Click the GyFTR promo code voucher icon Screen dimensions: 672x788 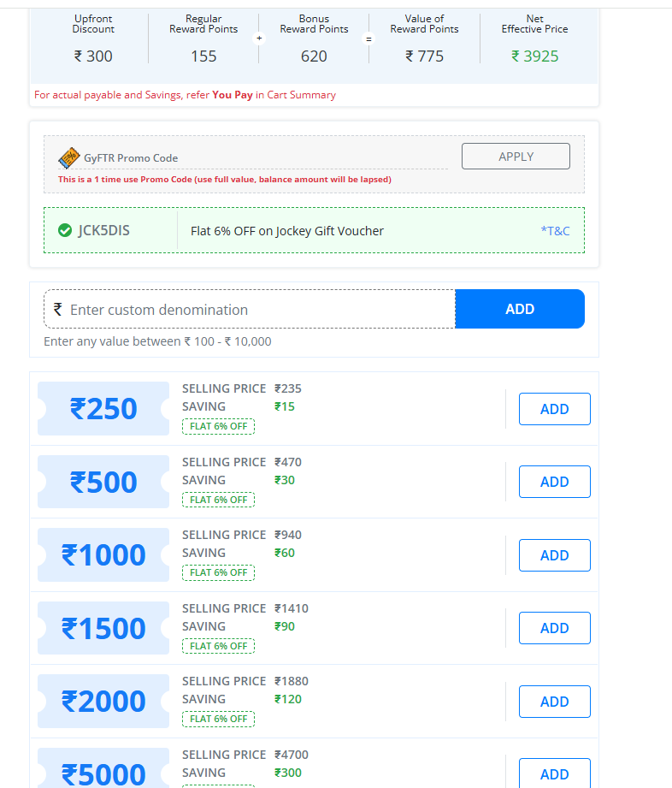point(70,157)
